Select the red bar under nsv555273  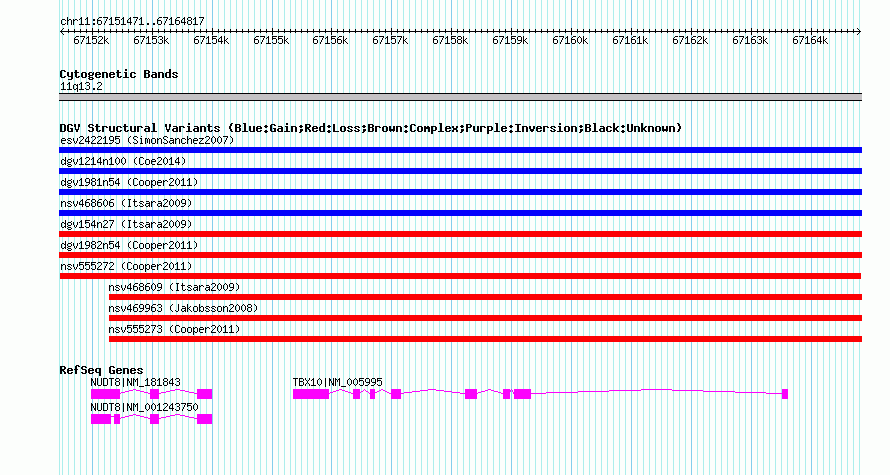pos(485,339)
